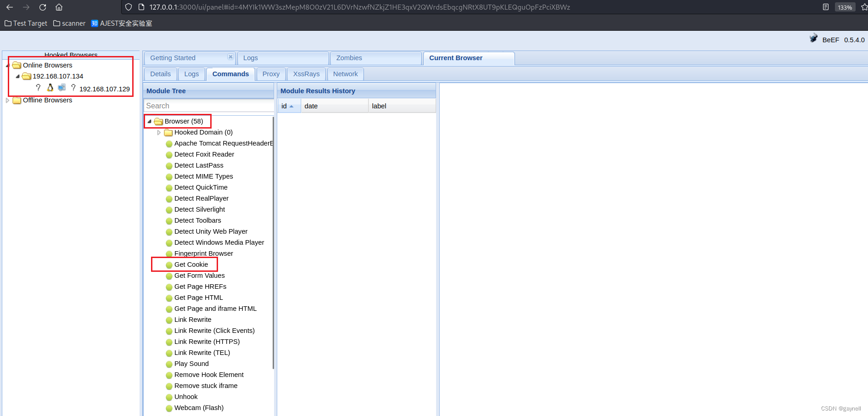The image size is (868, 416).
Task: Click the Browser (58) folder icon
Action: (159, 121)
